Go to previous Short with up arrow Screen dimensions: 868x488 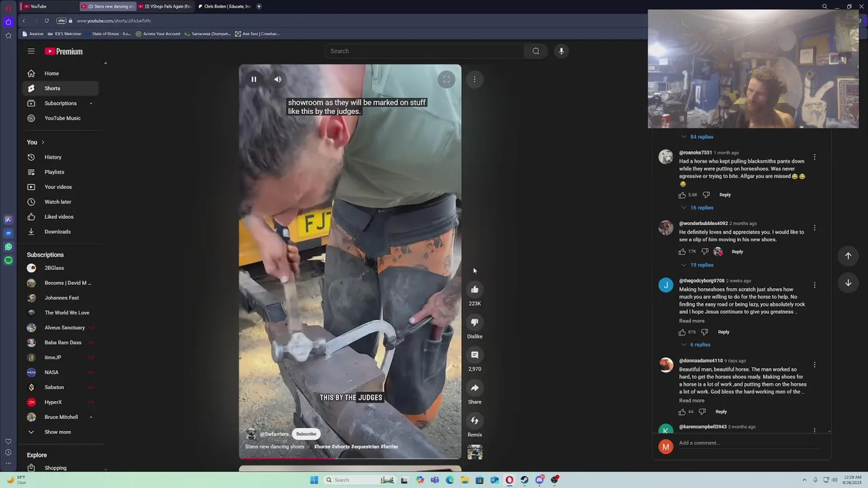click(x=848, y=256)
